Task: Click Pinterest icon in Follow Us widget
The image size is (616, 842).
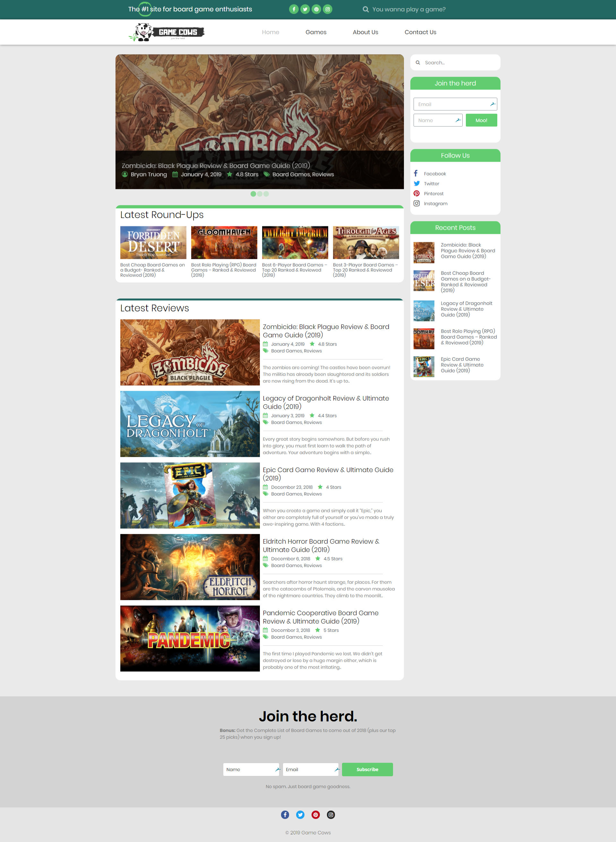Action: 416,193
